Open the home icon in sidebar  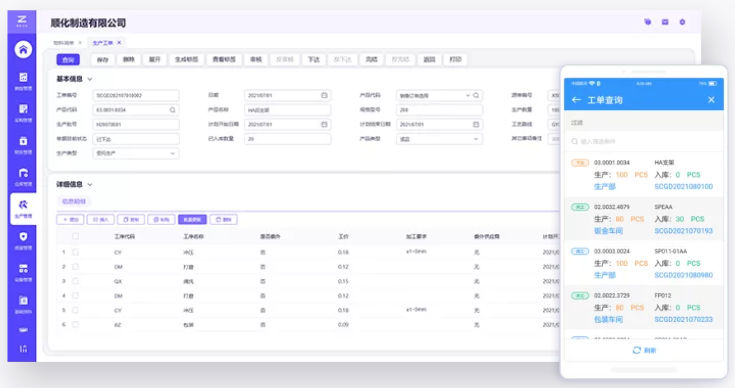coord(23,49)
